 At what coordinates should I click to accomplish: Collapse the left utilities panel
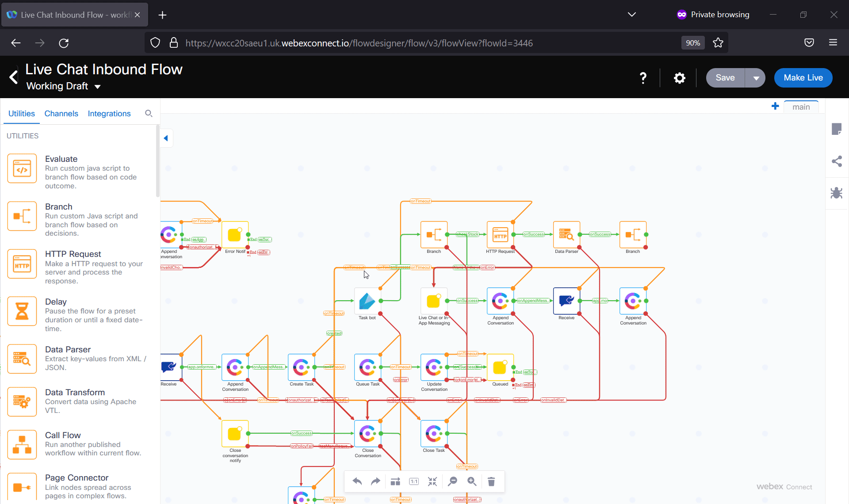[x=166, y=138]
